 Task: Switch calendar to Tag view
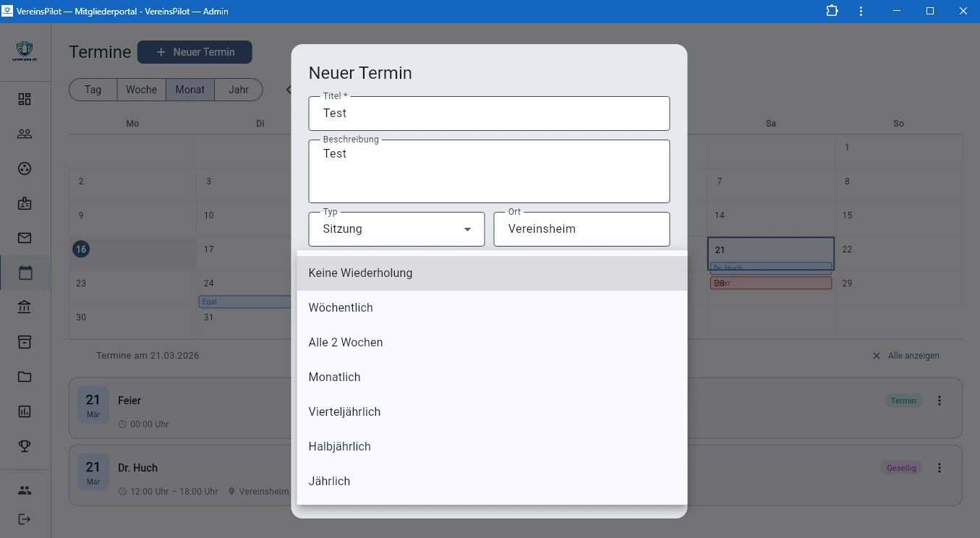(x=93, y=90)
